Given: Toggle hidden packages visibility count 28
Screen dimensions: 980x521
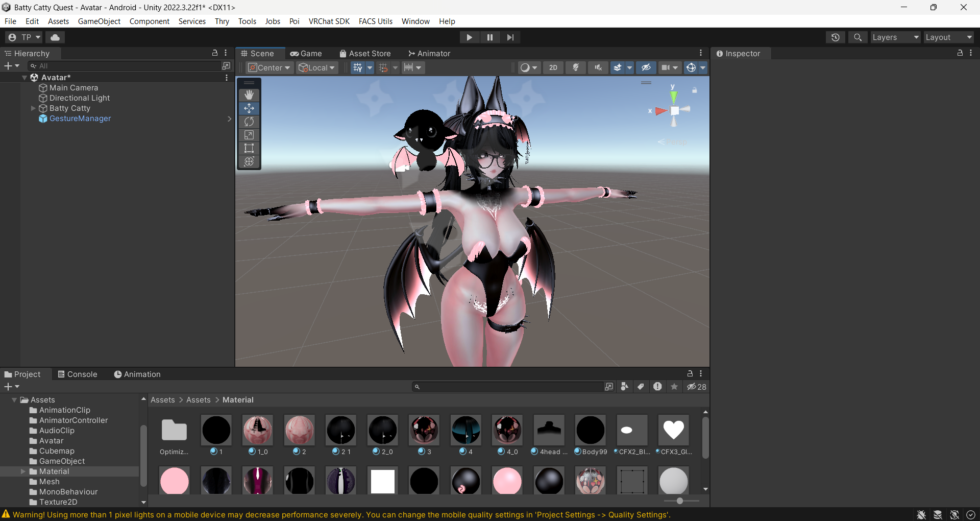Looking at the screenshot, I should click(697, 387).
